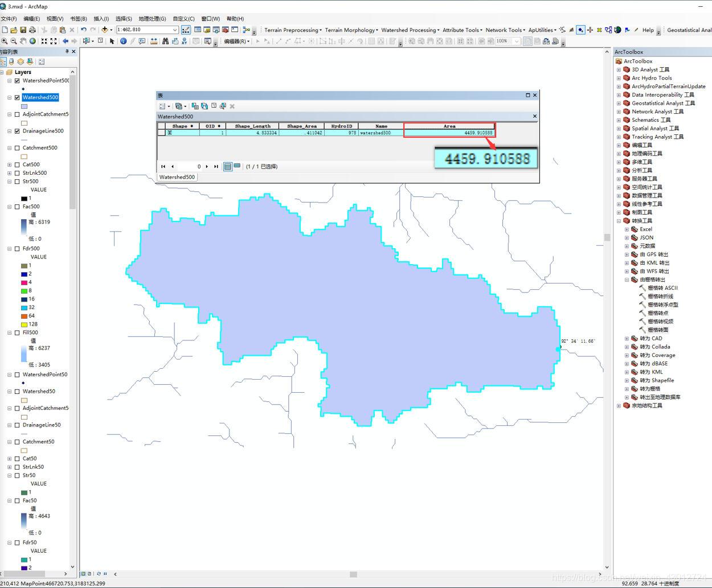Screen dimensions: 712x588
Task: Click the Save map document icon
Action: [x=23, y=30]
